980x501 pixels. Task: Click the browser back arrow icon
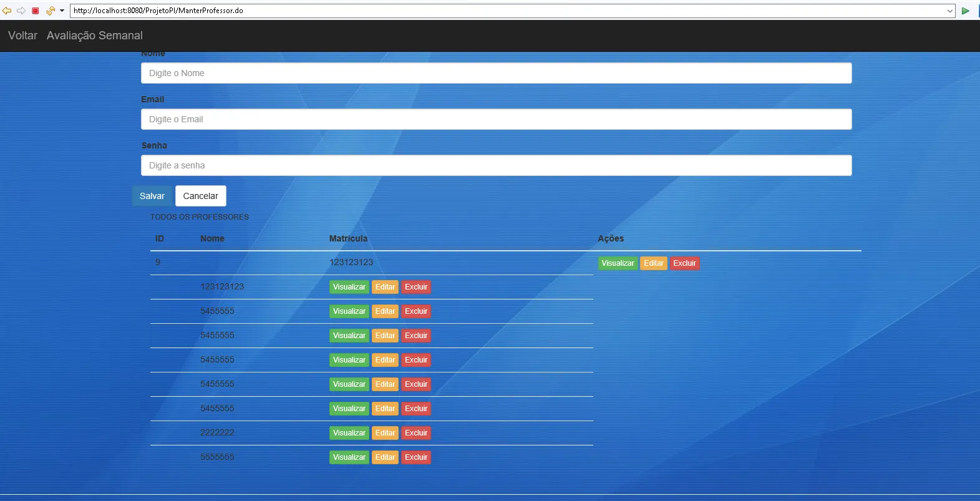[x=7, y=11]
